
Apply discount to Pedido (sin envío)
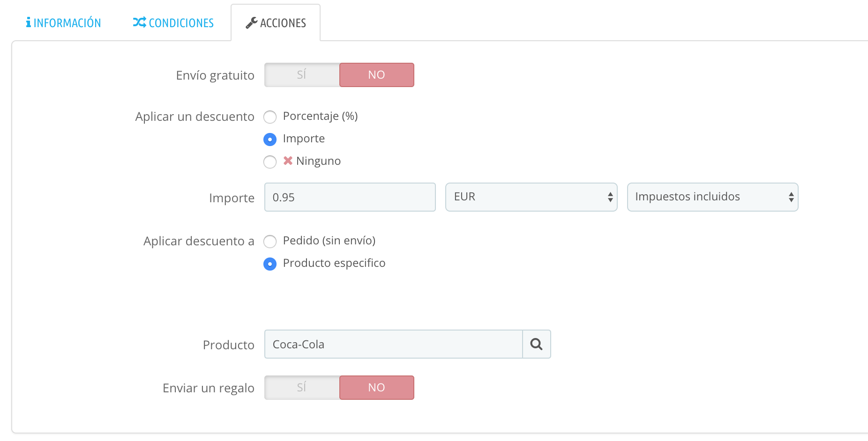[x=270, y=241]
